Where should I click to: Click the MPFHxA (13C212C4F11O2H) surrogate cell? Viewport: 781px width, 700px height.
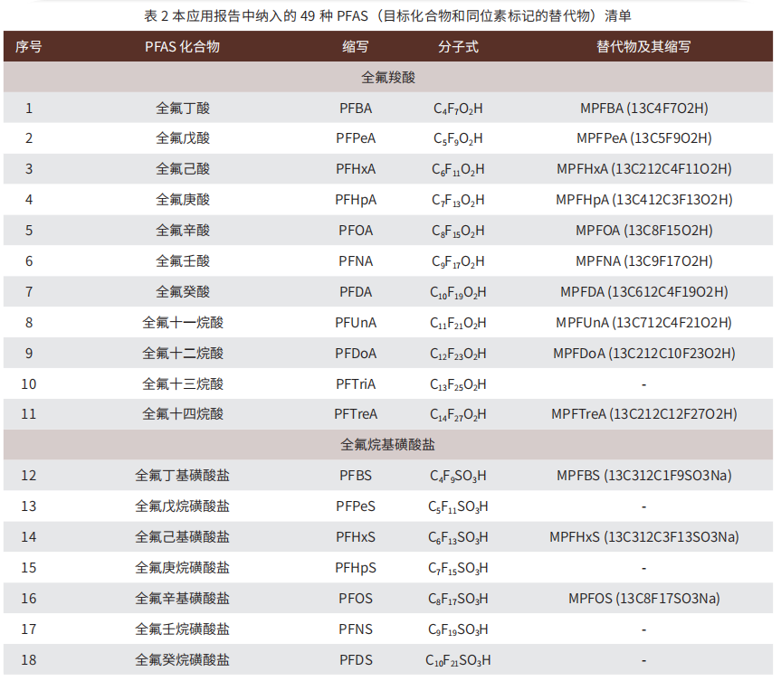click(643, 169)
